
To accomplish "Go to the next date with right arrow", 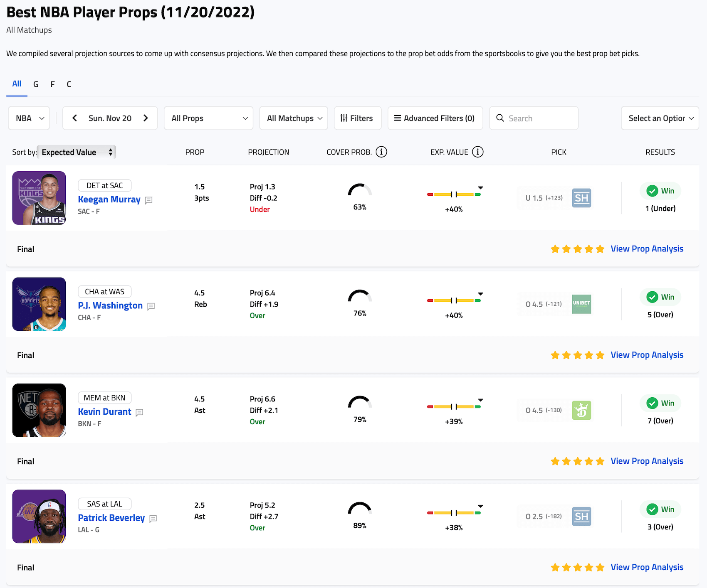I will (x=146, y=118).
